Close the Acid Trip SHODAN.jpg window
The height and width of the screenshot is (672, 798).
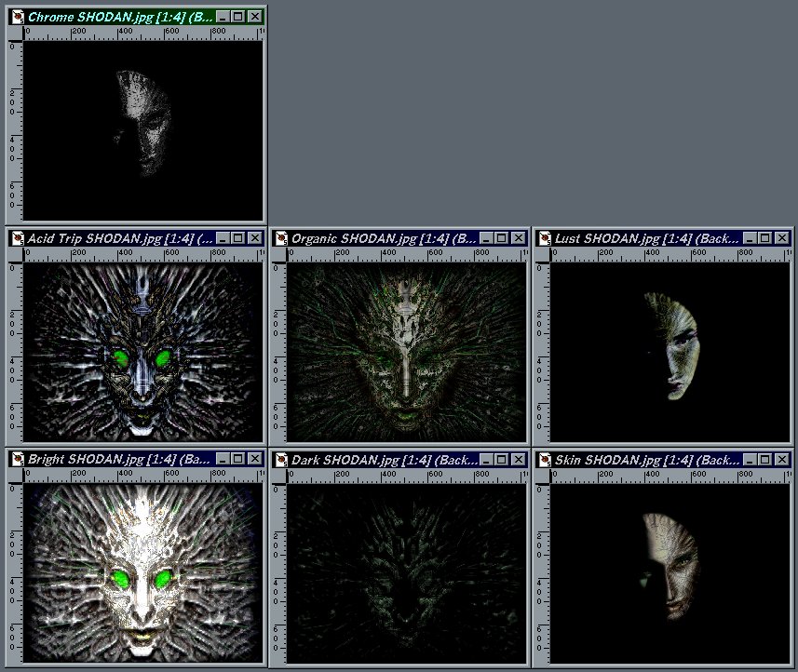click(255, 238)
